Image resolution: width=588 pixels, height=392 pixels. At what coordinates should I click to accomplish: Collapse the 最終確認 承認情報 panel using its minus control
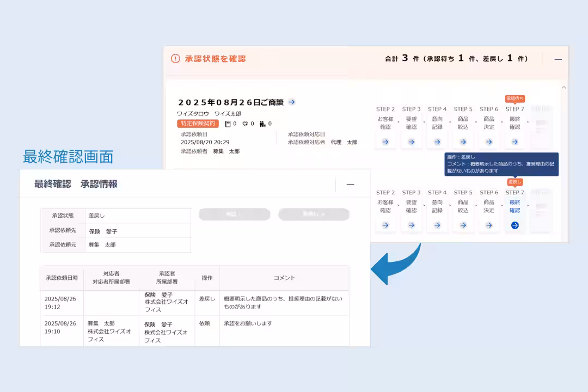click(350, 184)
